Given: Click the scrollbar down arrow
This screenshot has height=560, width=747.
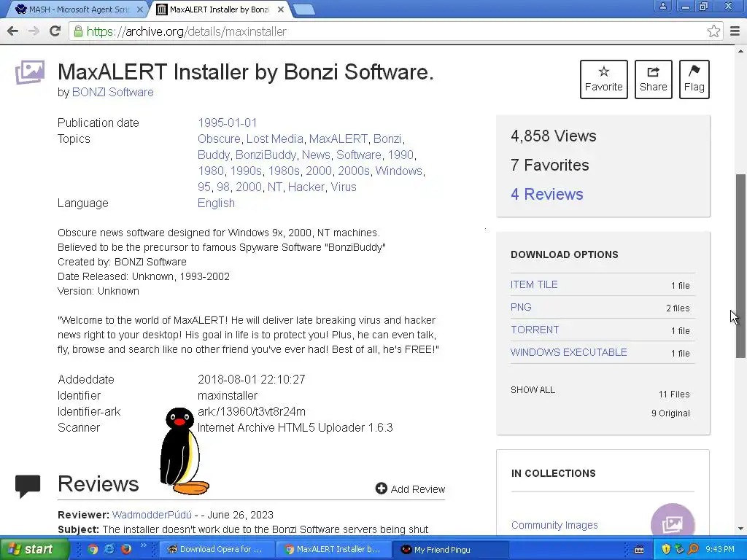Looking at the screenshot, I should coord(740,529).
